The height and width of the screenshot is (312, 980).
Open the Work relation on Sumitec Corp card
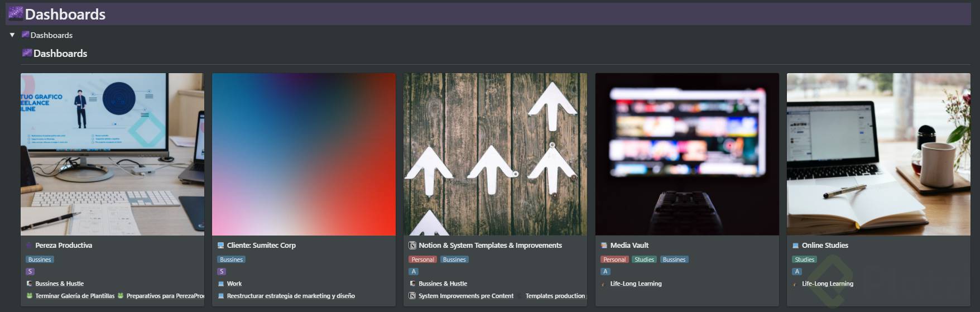pos(234,284)
